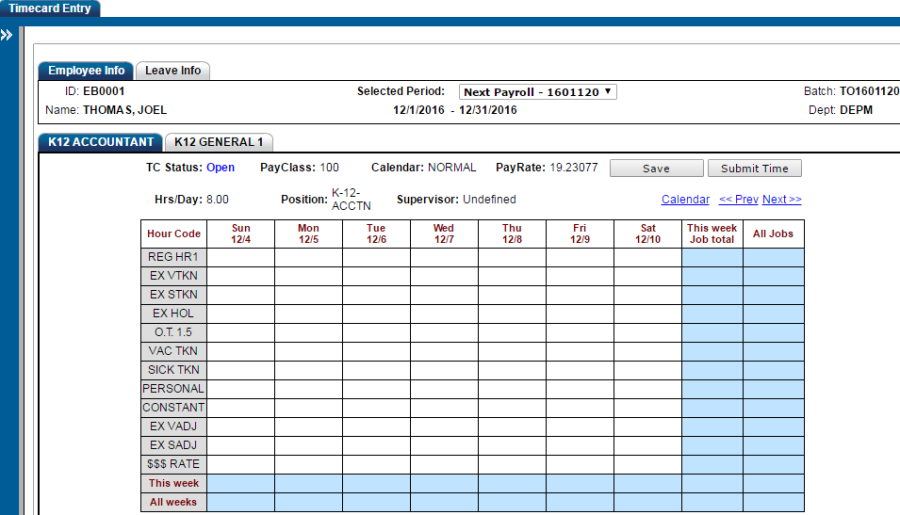Select the K12 ACCOUNTANT tab
The height and width of the screenshot is (515, 900).
tap(100, 142)
